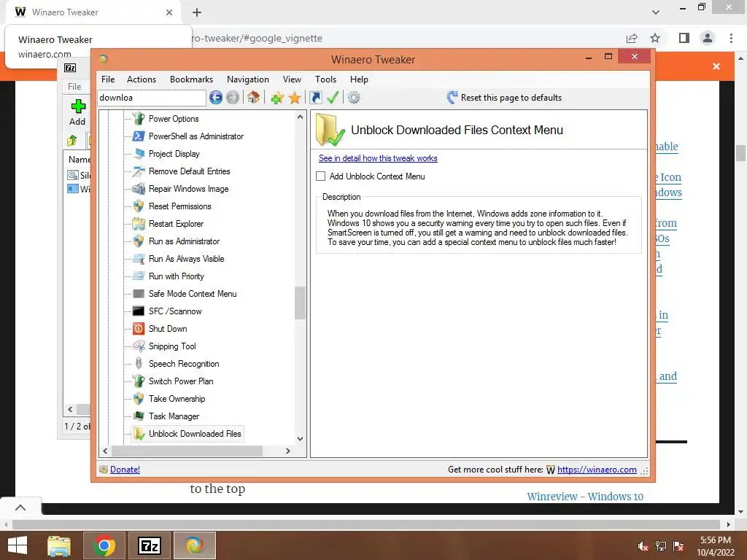Viewport: 747px width, 560px height.
Task: Open new Chrome tab with plus button
Action: [x=197, y=12]
